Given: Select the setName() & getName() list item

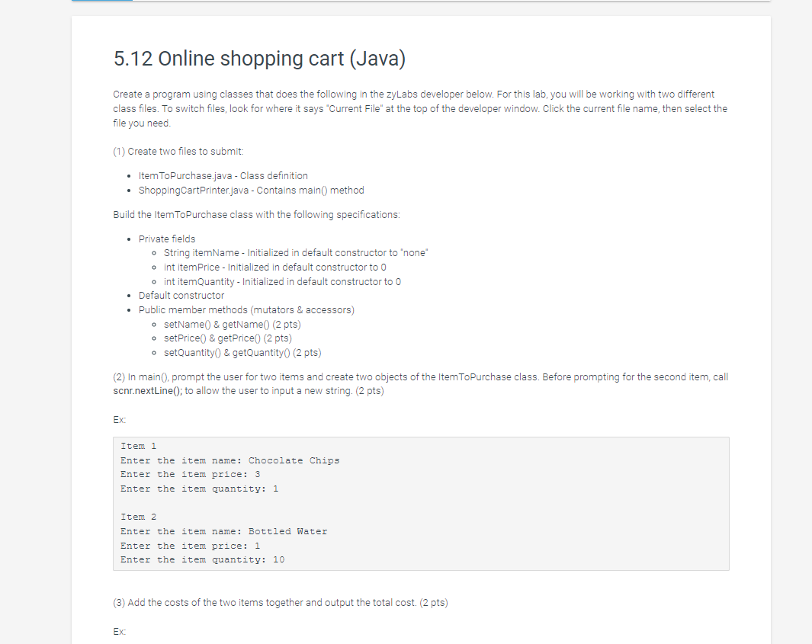Looking at the screenshot, I should click(233, 324).
